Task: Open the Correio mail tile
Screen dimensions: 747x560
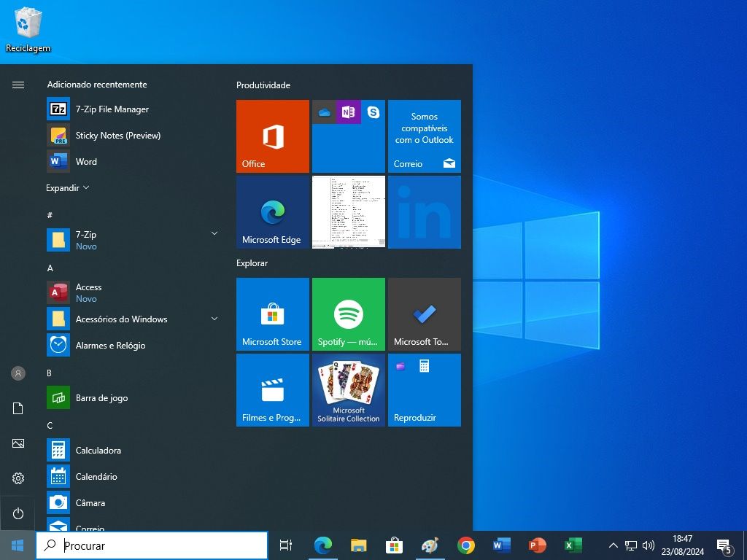Action: click(425, 136)
